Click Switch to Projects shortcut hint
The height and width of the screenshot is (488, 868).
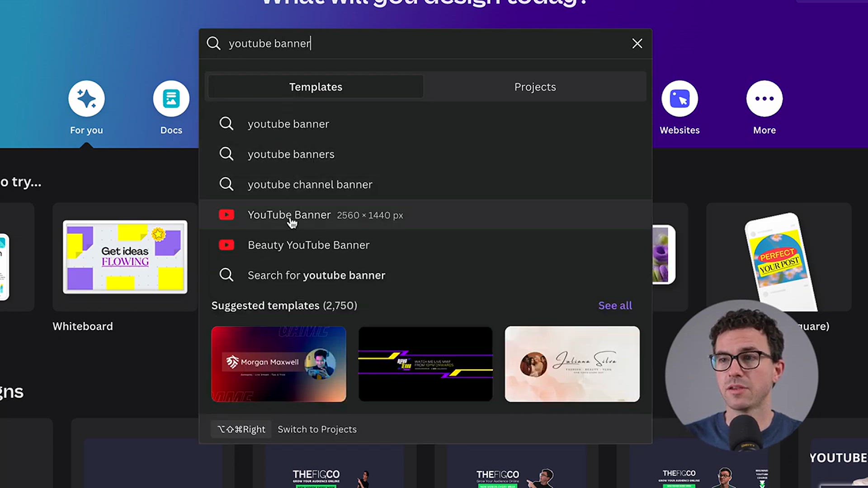click(x=317, y=429)
